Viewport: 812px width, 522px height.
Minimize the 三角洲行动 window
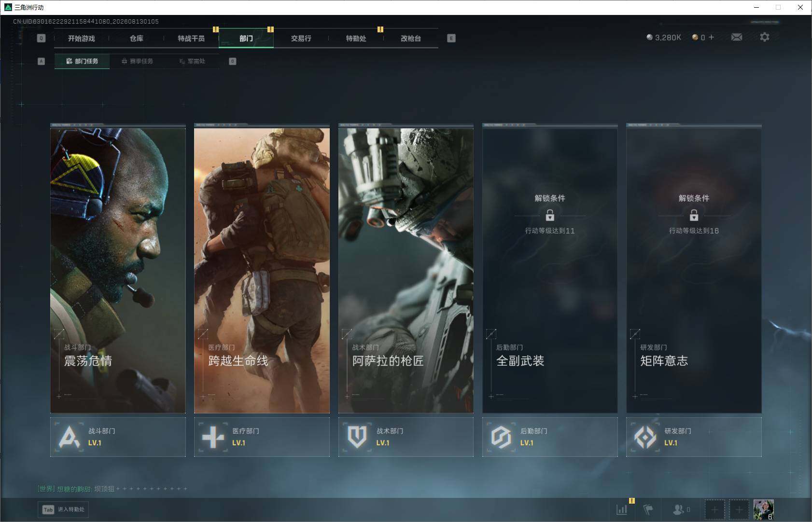pyautogui.click(x=756, y=7)
